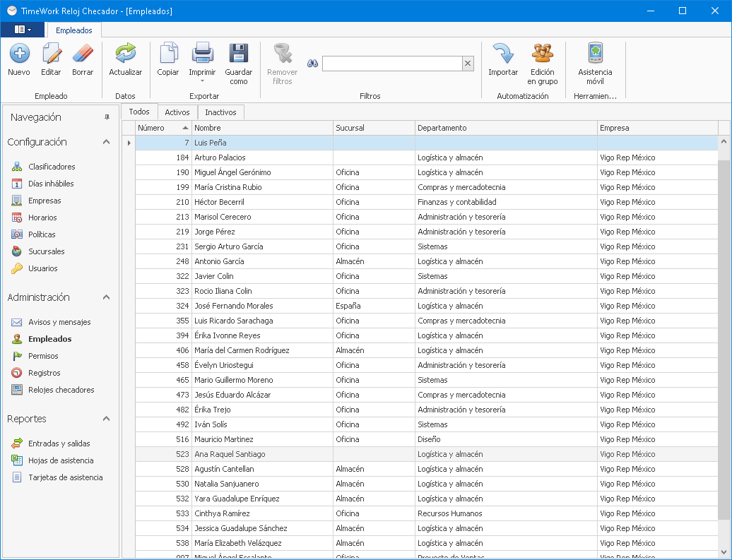Click the Nuevo employee icon
Image resolution: width=732 pixels, height=560 pixels.
(x=19, y=54)
